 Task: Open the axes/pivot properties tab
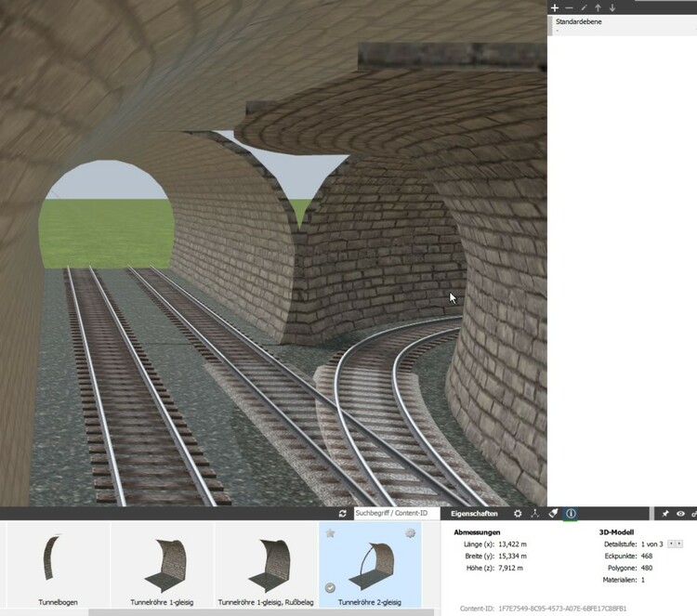[x=535, y=513]
